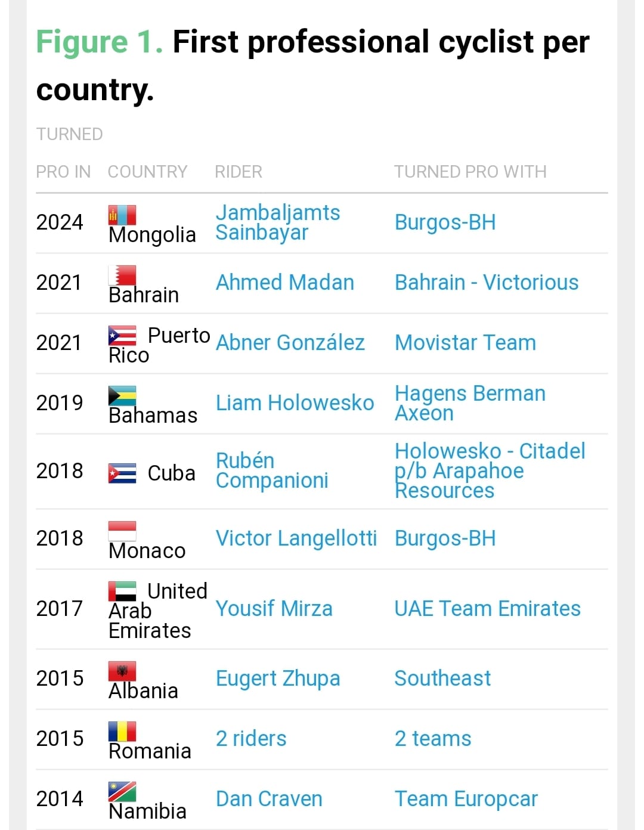644x830 pixels.
Task: Open the Liam Holowesko rider page
Action: click(x=295, y=403)
